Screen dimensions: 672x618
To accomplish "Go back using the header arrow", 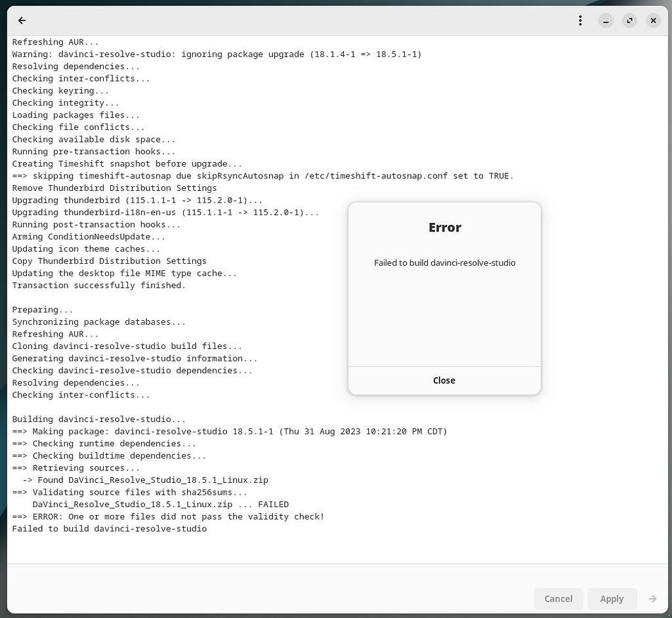I will (x=22, y=20).
